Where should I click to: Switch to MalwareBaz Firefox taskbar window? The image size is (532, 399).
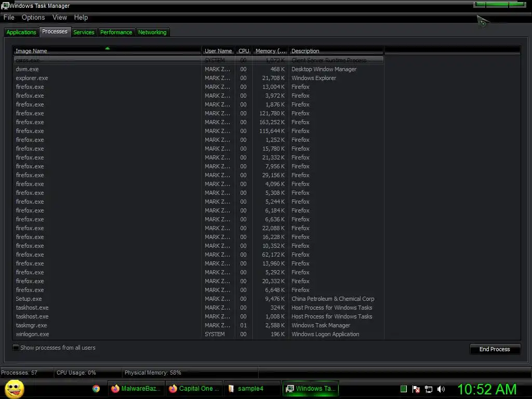tap(136, 389)
